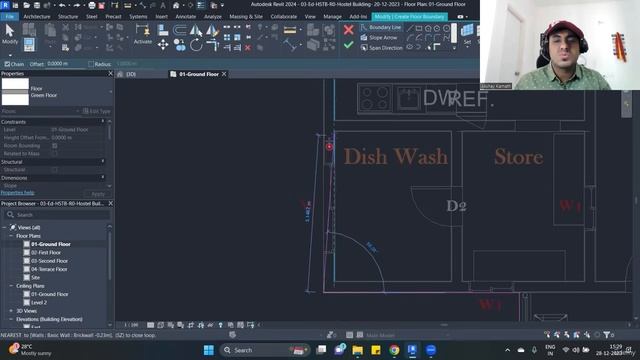The height and width of the screenshot is (360, 640).
Task: Click Undo arrow in quick access toolbar
Action: [x=62, y=5]
